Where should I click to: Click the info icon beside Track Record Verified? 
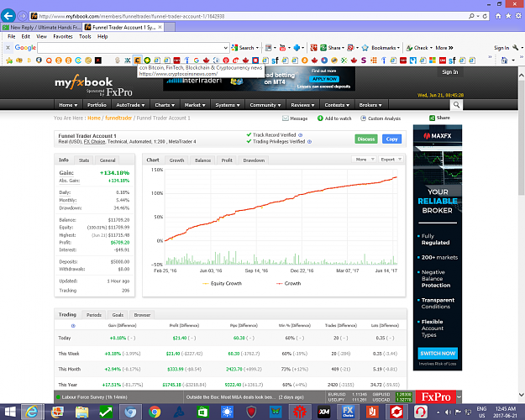301,135
